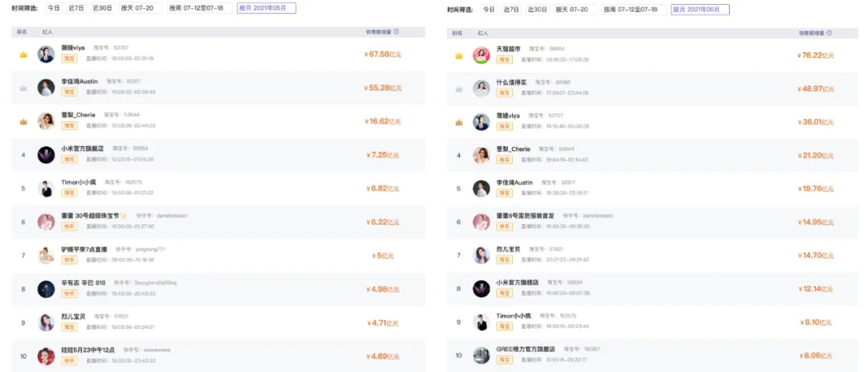
Task: Click the silver crown icon beside 什么值得买
Action: pyautogui.click(x=458, y=88)
